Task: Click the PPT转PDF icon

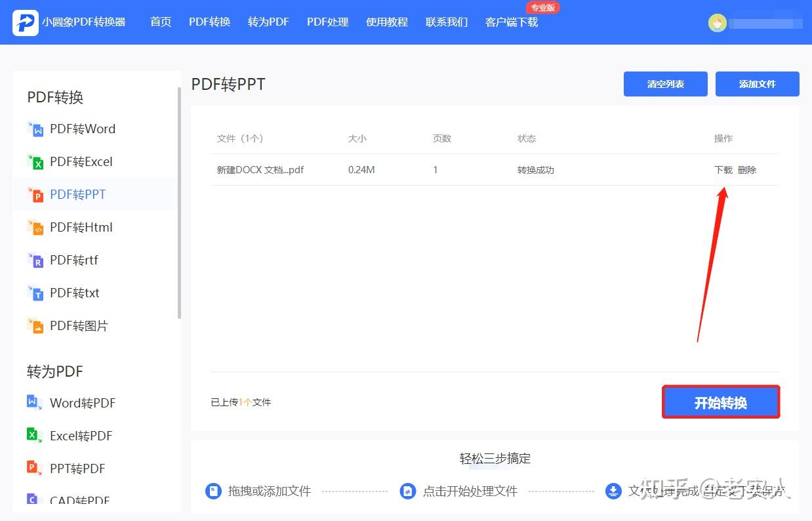Action: click(x=35, y=468)
